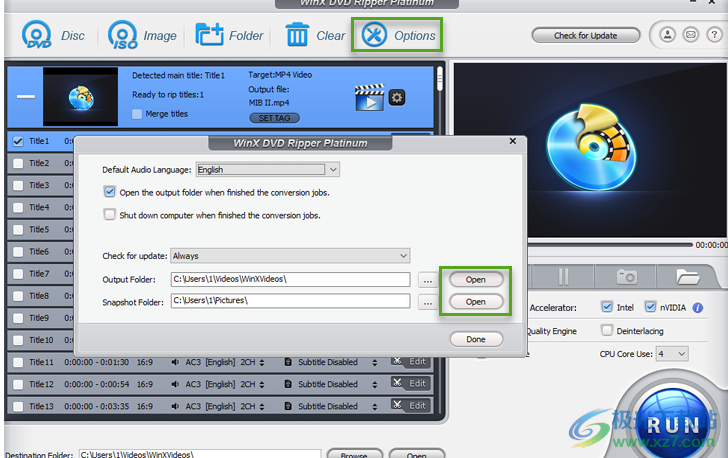Open the help question mark icon
Screen dimensions: 728x458
714,35
